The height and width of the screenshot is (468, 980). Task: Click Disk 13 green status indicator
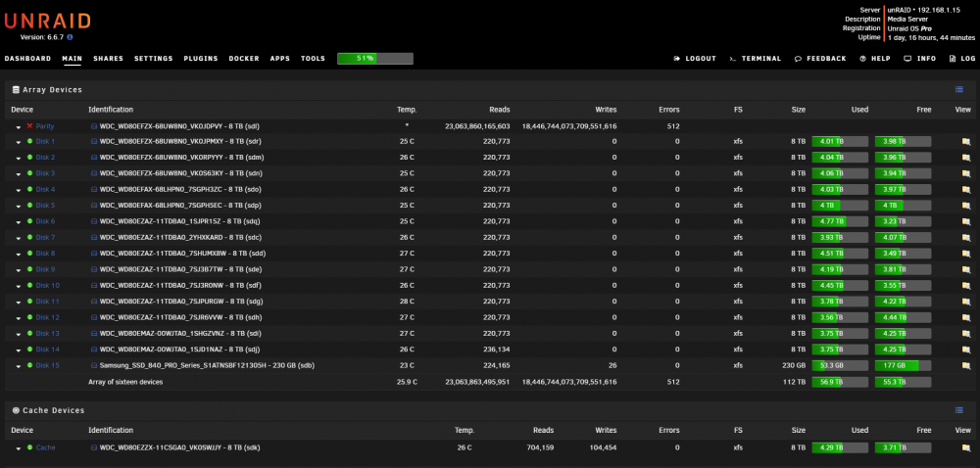point(29,333)
